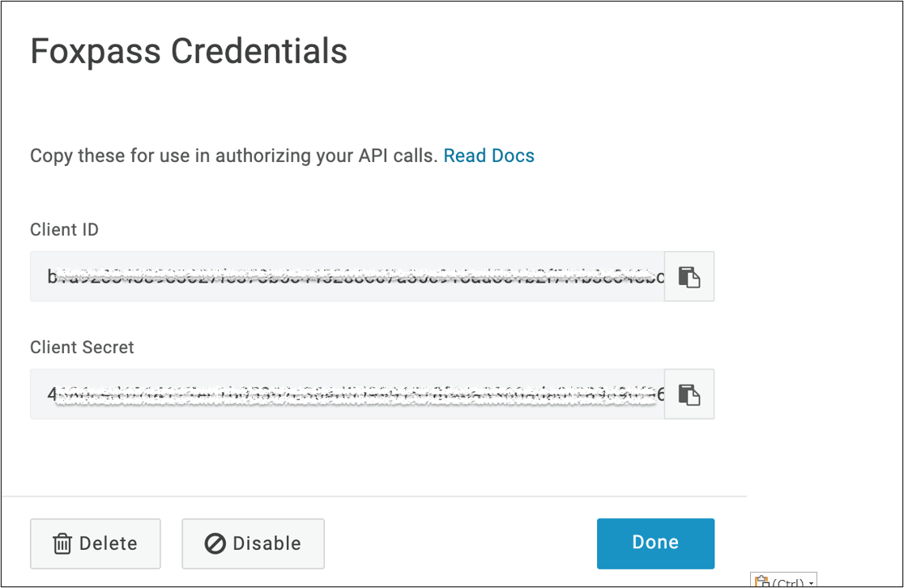Click the Client ID field label
This screenshot has width=904, height=588.
tap(65, 229)
